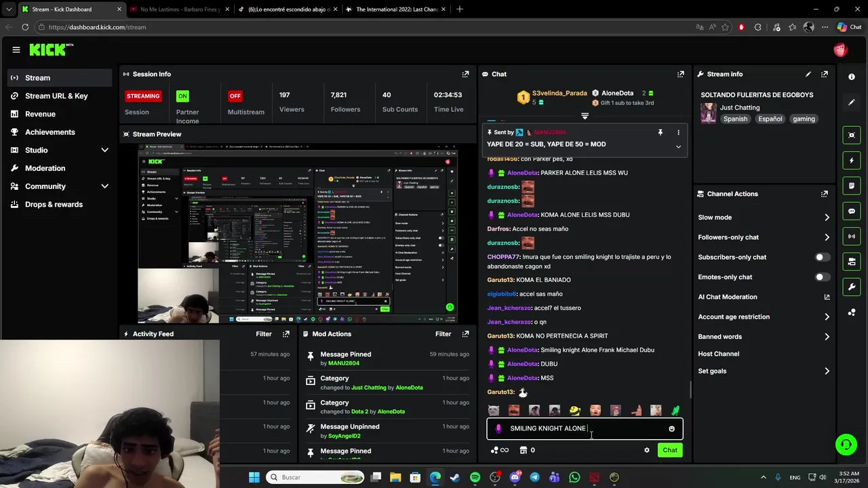
Task: Open the pinned message three-dot menu
Action: (x=678, y=132)
